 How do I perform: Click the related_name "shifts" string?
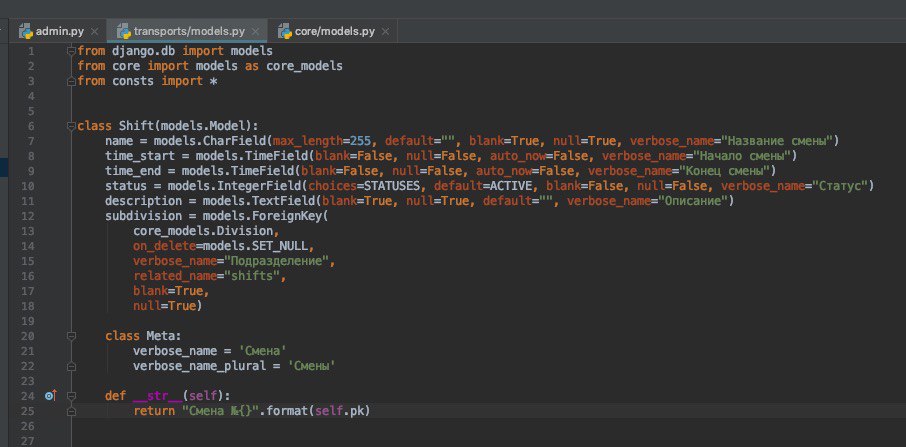point(254,276)
